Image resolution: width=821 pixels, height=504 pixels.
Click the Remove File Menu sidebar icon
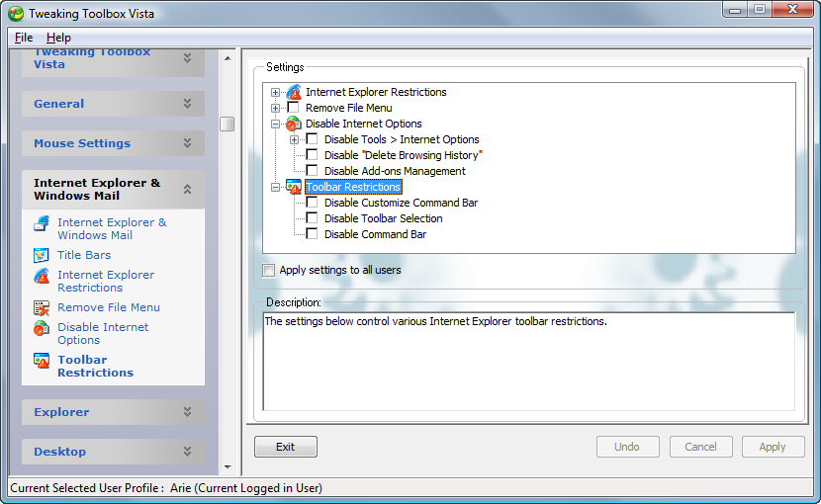(42, 307)
